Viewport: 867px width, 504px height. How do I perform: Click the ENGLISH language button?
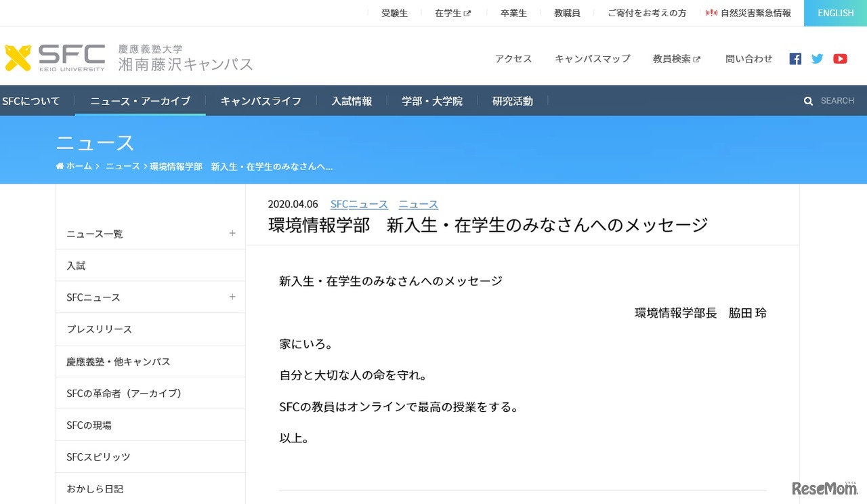point(835,12)
